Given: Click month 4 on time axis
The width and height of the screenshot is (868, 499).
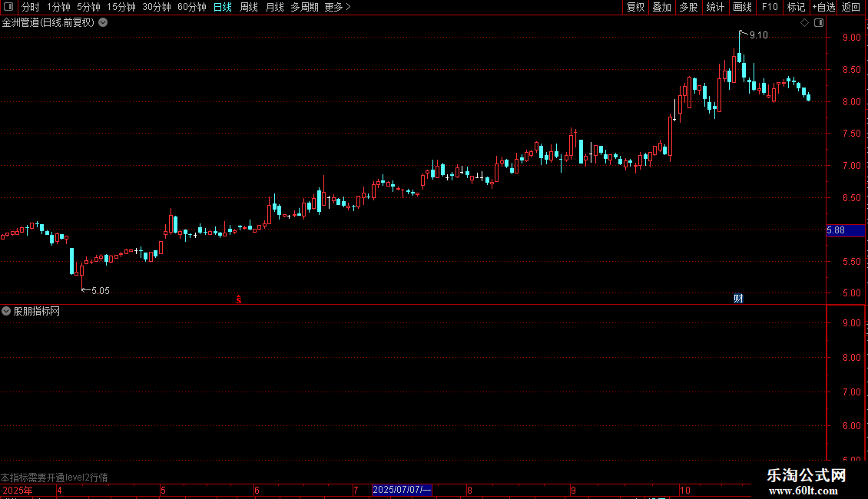Looking at the screenshot, I should [59, 490].
